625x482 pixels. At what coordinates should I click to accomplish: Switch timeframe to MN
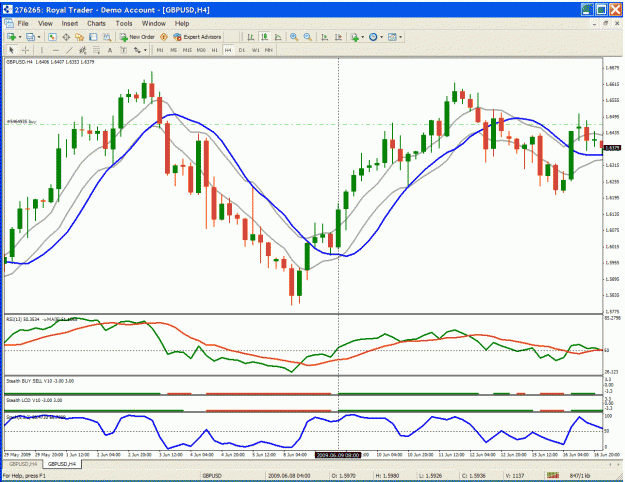pos(269,50)
